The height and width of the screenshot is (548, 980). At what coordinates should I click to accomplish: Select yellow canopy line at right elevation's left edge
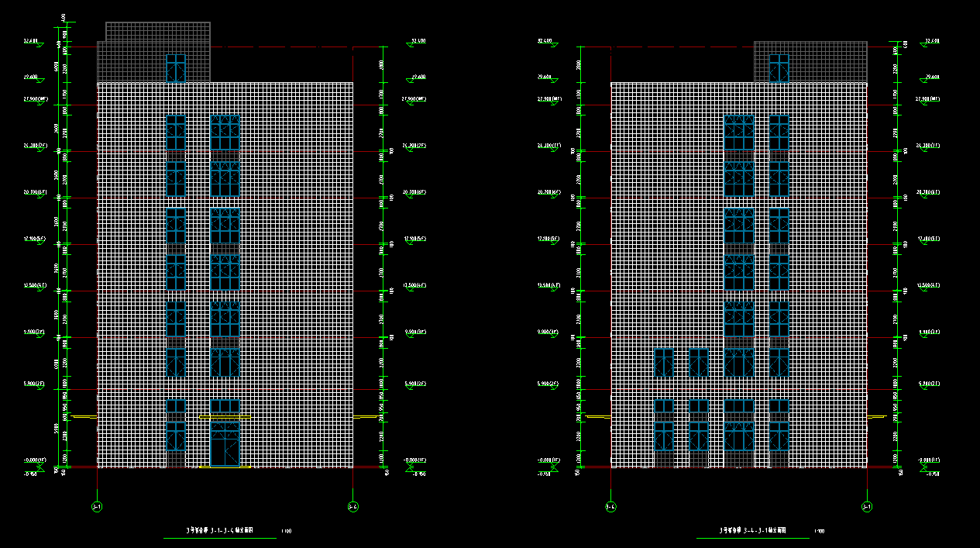(x=598, y=417)
